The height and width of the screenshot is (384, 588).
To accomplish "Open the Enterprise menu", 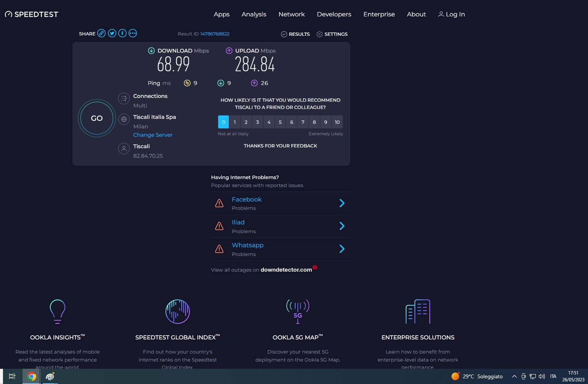I will click(x=379, y=14).
